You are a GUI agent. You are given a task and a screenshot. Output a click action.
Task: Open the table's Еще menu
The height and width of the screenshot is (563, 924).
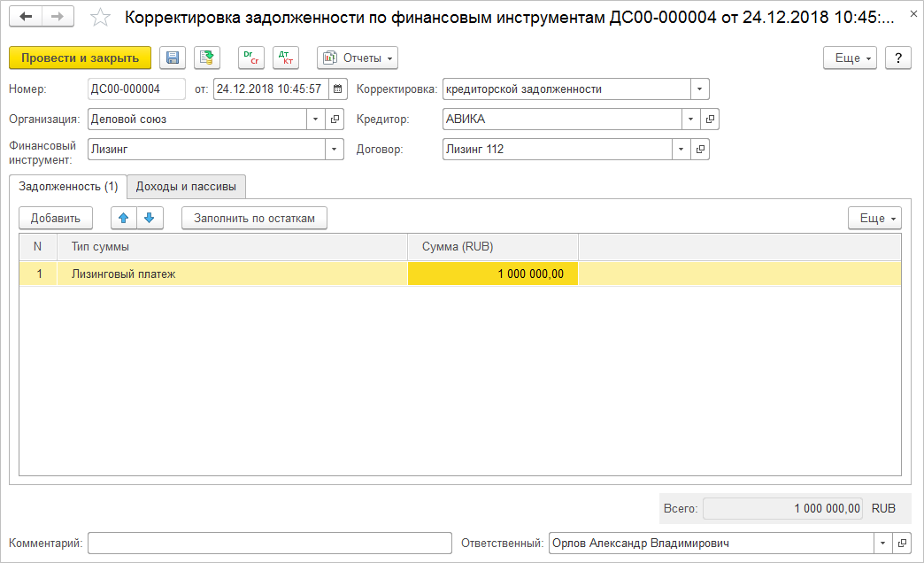pyautogui.click(x=874, y=218)
